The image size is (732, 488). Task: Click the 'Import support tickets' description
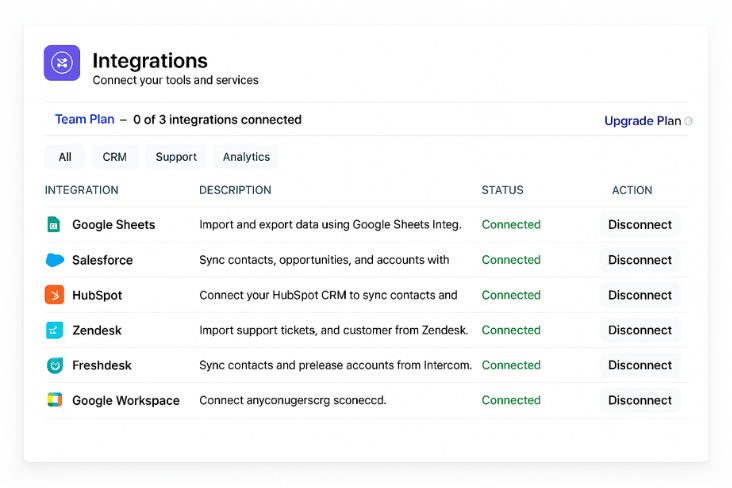tap(334, 330)
